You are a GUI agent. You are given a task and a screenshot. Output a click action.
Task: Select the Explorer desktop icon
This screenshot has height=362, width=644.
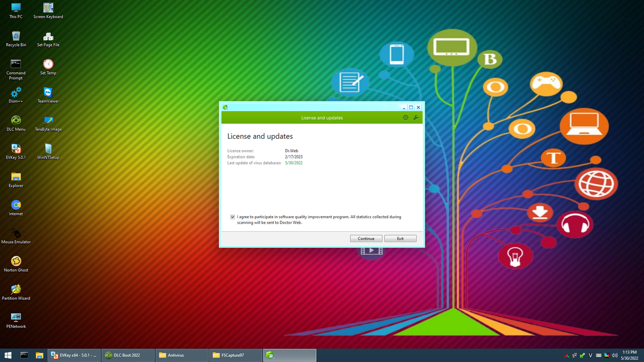coord(16,179)
